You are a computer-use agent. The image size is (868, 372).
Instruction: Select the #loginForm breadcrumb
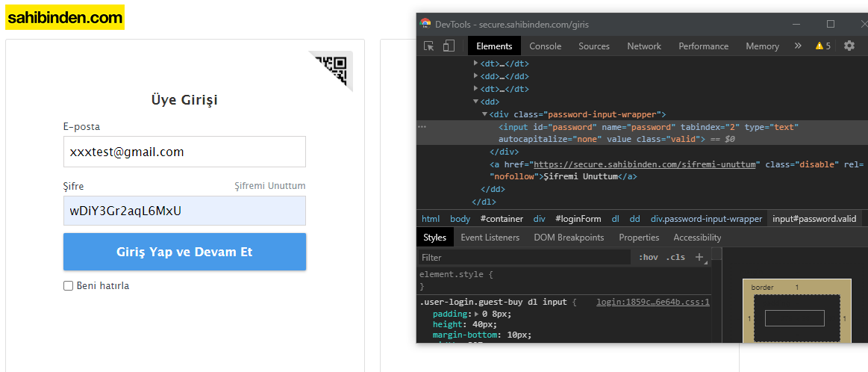[x=578, y=219]
